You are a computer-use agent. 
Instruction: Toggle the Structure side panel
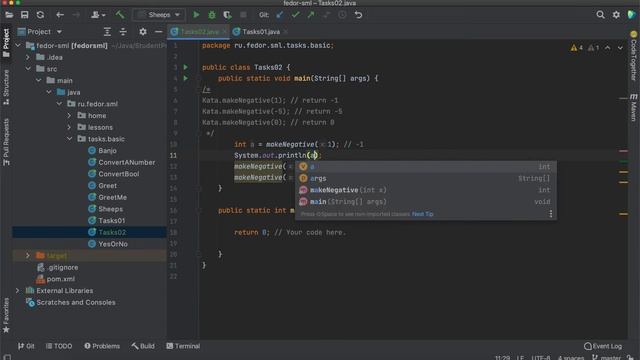point(6,87)
